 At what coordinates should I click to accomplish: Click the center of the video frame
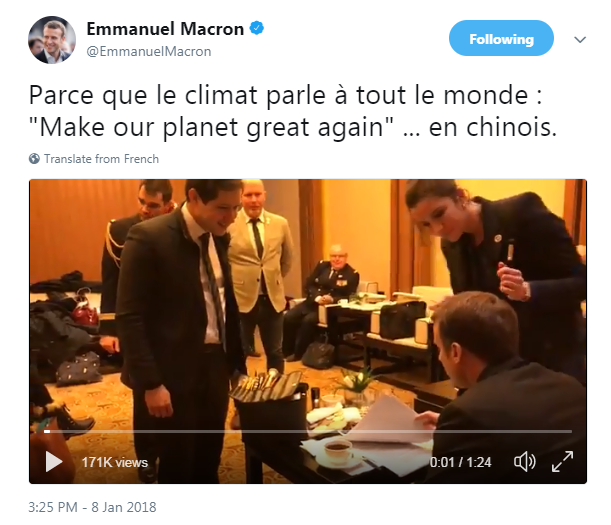[x=308, y=331]
